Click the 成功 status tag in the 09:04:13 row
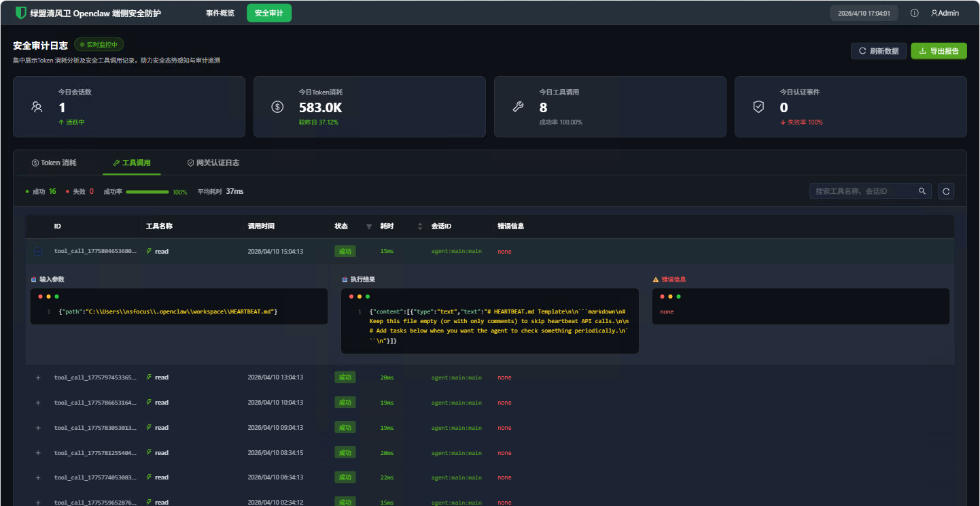 [x=345, y=428]
